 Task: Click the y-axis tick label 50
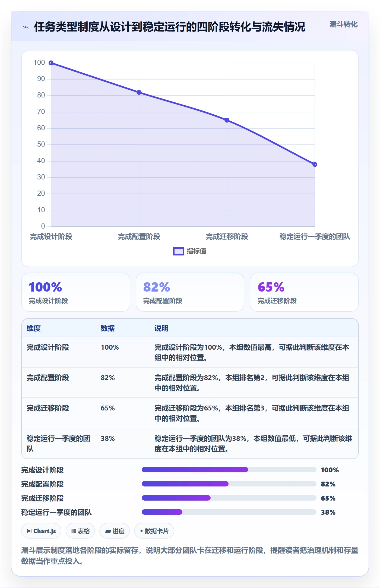[41, 144]
